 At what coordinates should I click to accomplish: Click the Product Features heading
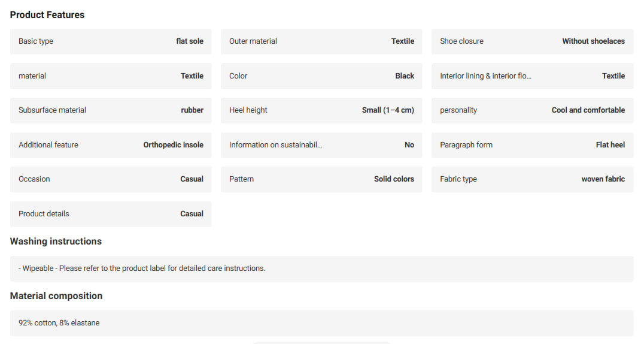[47, 15]
